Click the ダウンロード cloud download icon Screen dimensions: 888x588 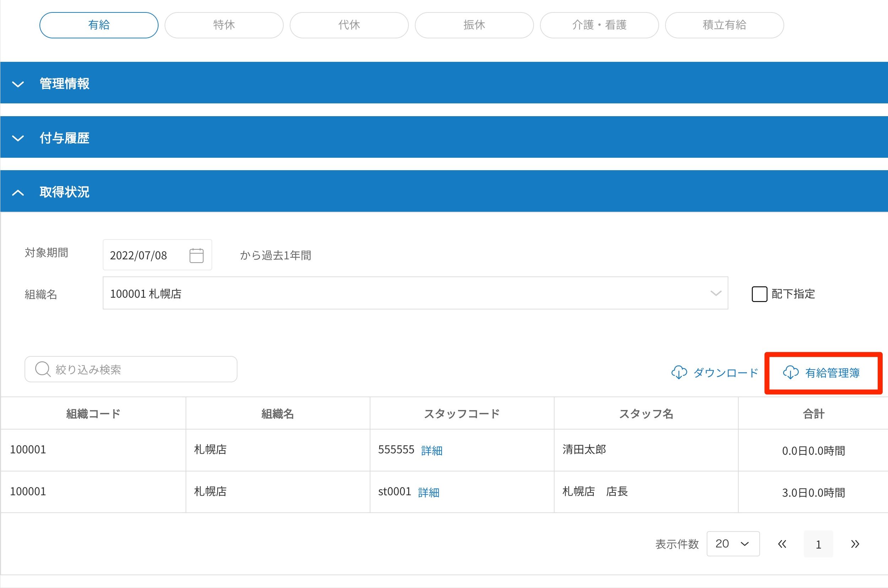679,372
